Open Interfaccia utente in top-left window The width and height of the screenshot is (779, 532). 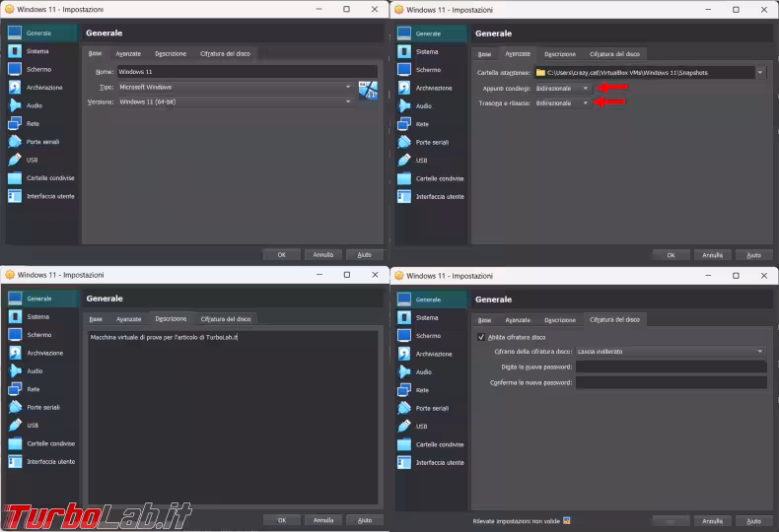click(41, 196)
